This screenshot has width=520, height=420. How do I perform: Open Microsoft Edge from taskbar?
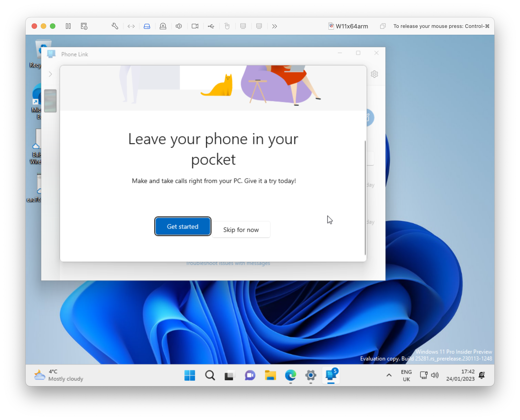290,375
